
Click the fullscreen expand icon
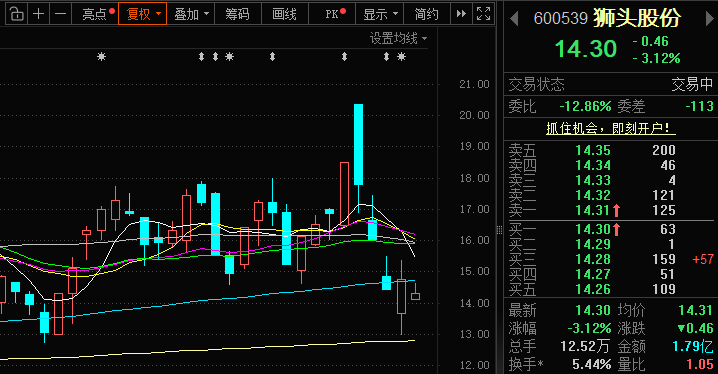(484, 14)
